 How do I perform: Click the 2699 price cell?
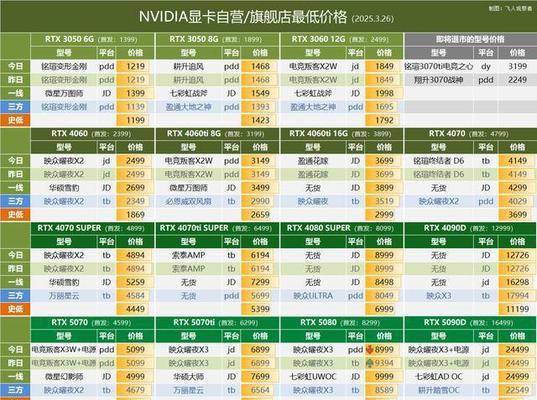pyautogui.click(x=135, y=188)
